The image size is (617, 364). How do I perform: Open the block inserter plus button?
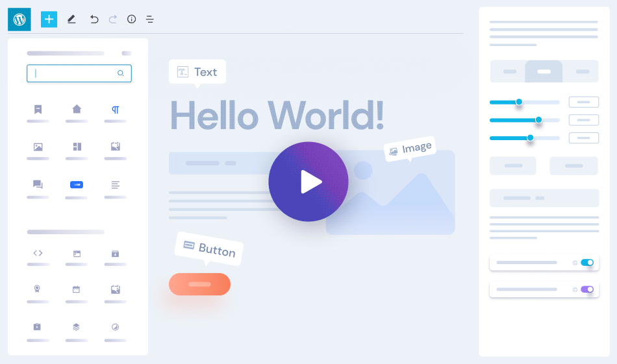49,19
